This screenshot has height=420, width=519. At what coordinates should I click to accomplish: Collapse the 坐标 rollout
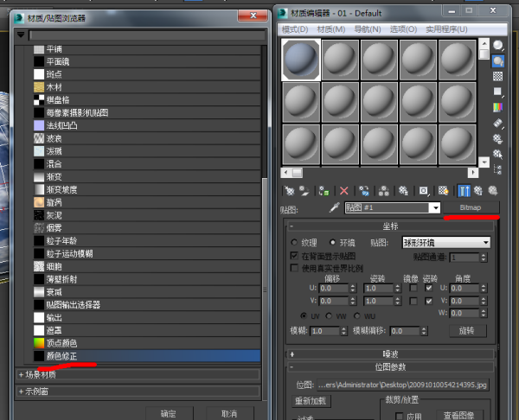click(391, 226)
